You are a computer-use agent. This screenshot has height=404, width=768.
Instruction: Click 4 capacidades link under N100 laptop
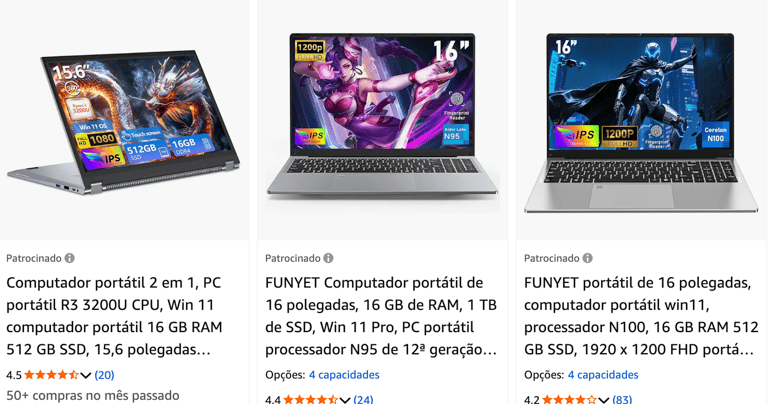[603, 375]
